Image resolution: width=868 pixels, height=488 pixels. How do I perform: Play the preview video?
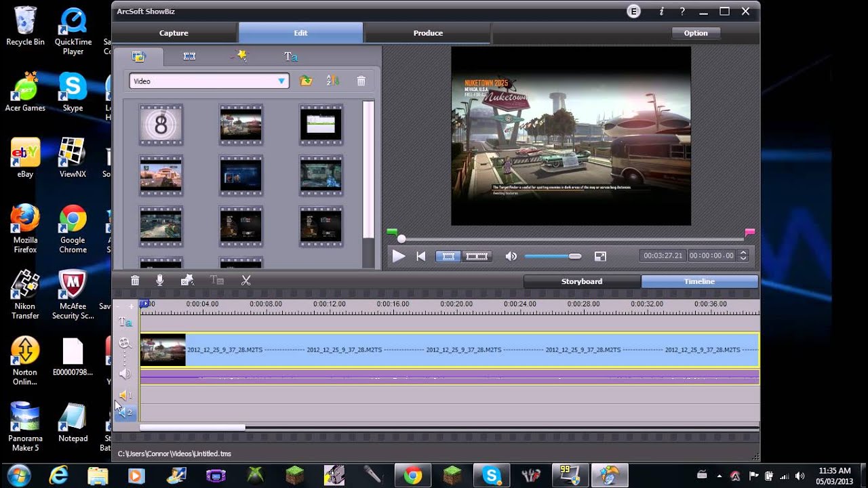(399, 256)
